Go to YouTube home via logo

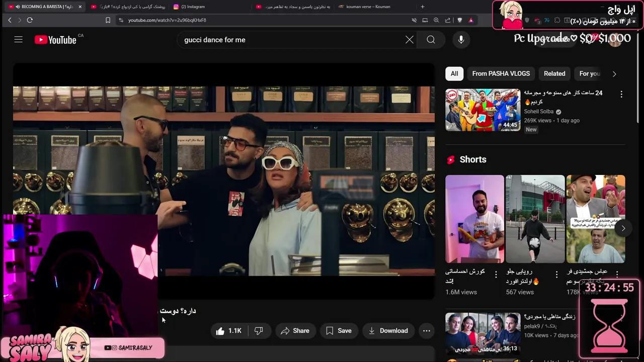[x=55, y=40]
